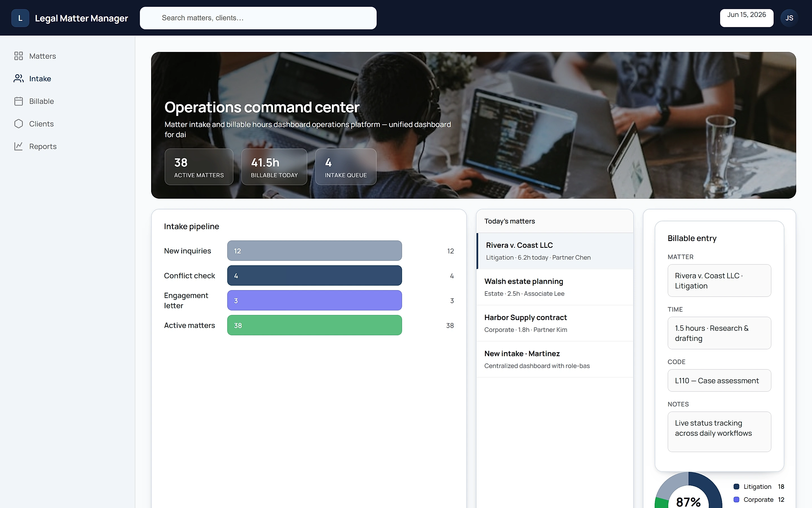Click the Litigation 18 legend entry
This screenshot has width=812, height=508.
tap(759, 487)
